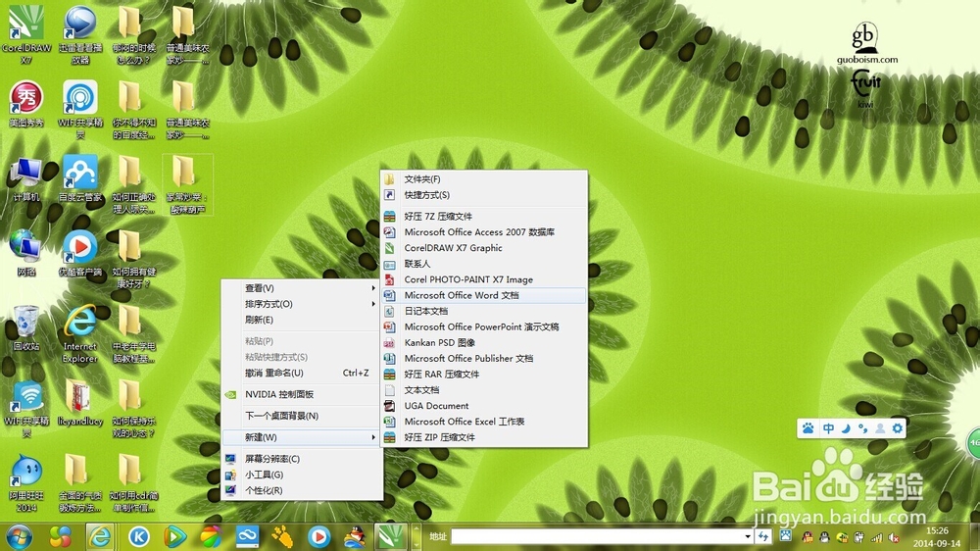Image resolution: width=980 pixels, height=551 pixels.
Task: Open the QQ penguin taskbar icon
Action: pyautogui.click(x=355, y=537)
